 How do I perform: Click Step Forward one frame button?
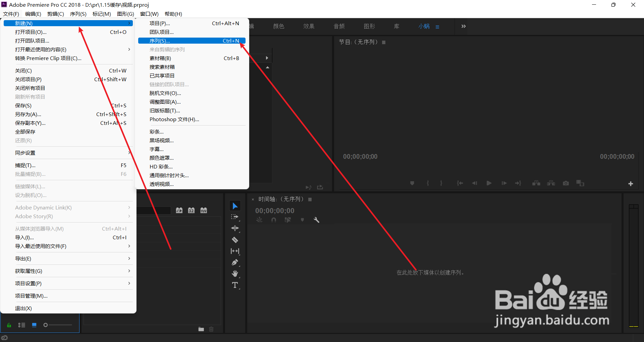[504, 183]
